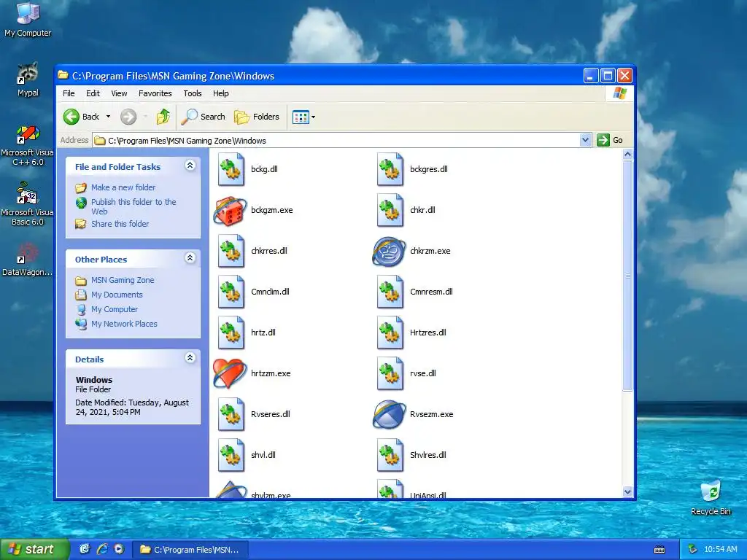Open the View menu
Image resolution: width=747 pixels, height=560 pixels.
pos(119,93)
